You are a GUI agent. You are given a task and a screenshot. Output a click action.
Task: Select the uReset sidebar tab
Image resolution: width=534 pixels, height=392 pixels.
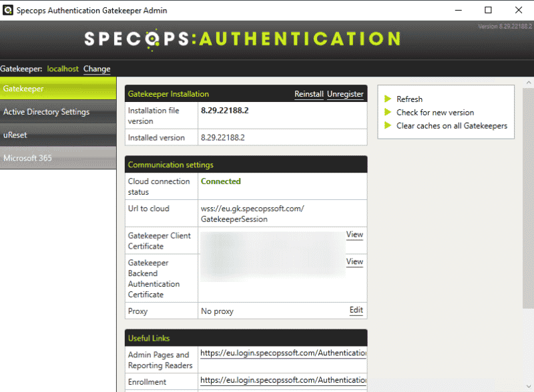point(58,135)
